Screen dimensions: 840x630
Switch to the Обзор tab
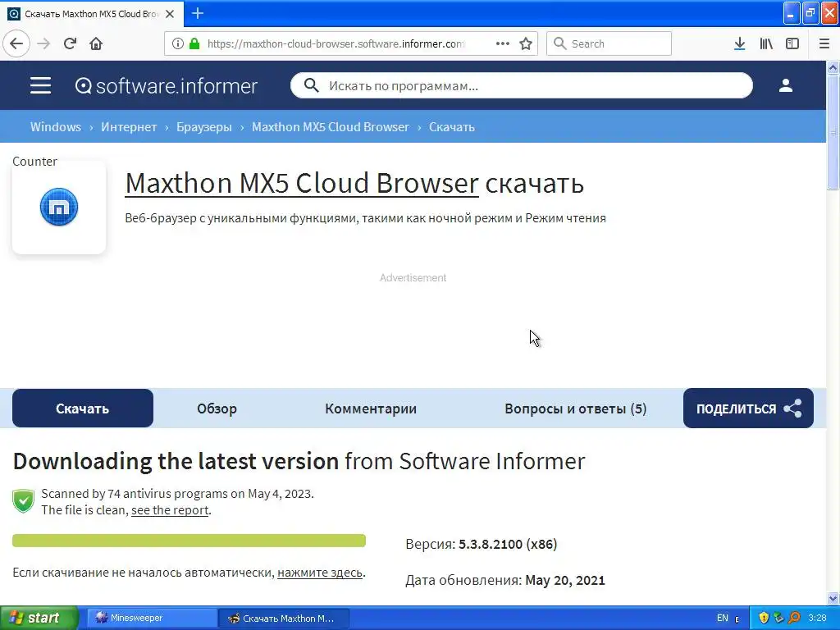217,409
